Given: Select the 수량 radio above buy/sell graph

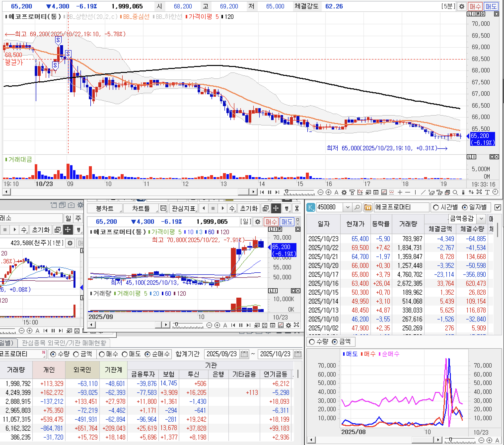Looking at the screenshot, I should click(x=312, y=342).
